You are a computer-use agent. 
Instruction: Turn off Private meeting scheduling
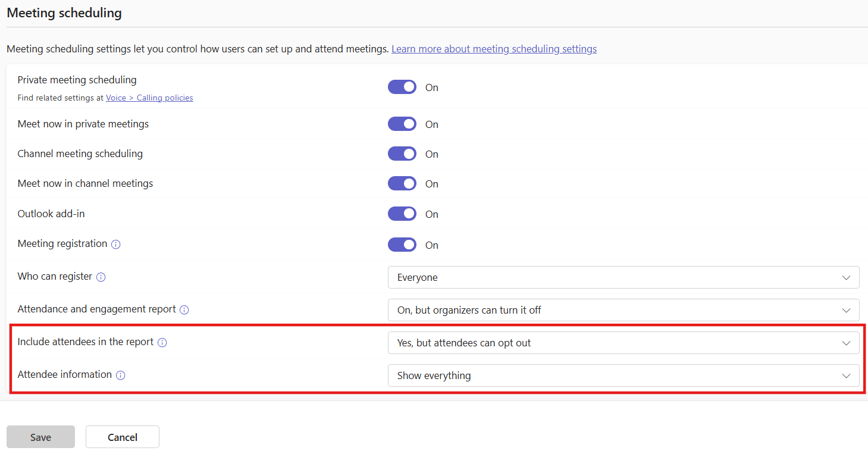click(402, 87)
